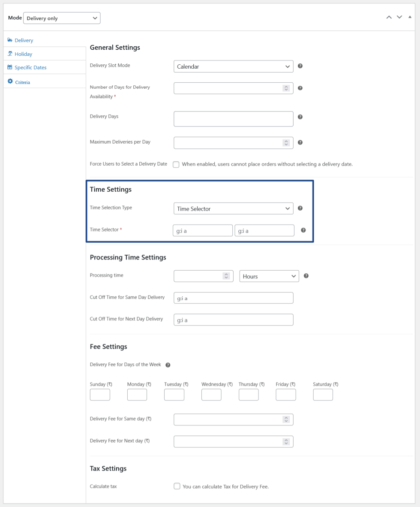Open the Specific Dates tab
Viewport: 420px width, 507px height.
(30, 67)
